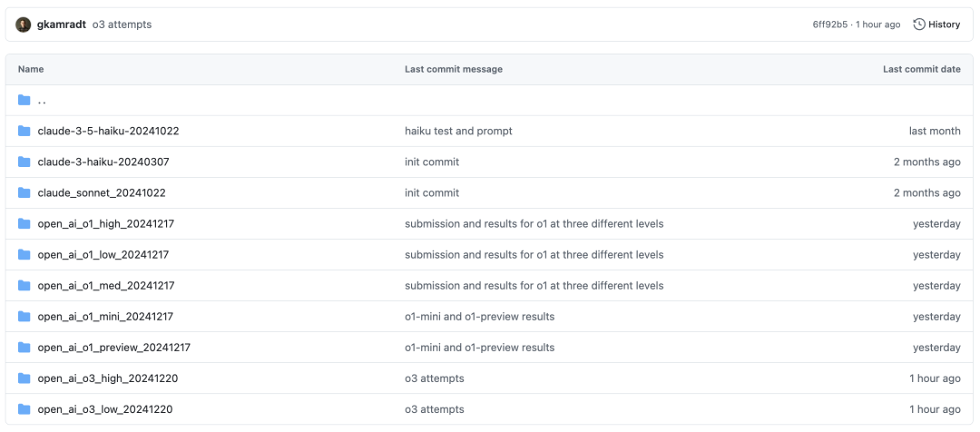Open folder claude-3-haiku-20240307
Screen dimensions: 980x432
[103, 162]
